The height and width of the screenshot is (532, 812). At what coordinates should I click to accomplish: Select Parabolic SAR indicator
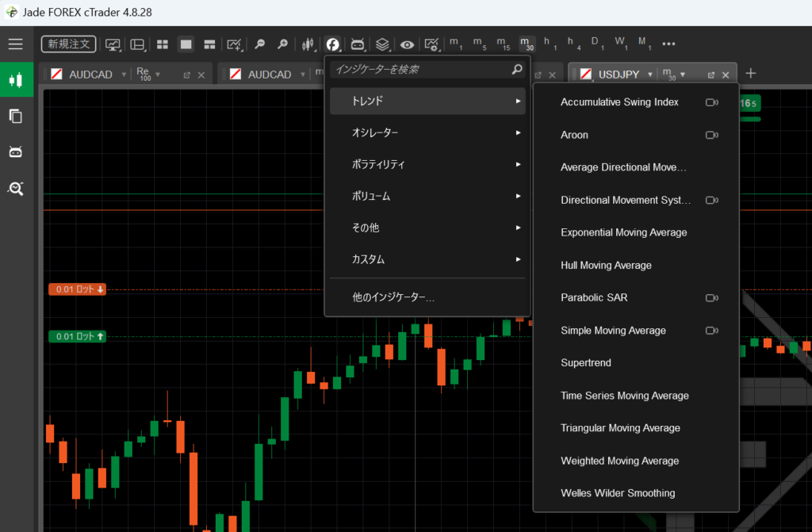point(594,297)
